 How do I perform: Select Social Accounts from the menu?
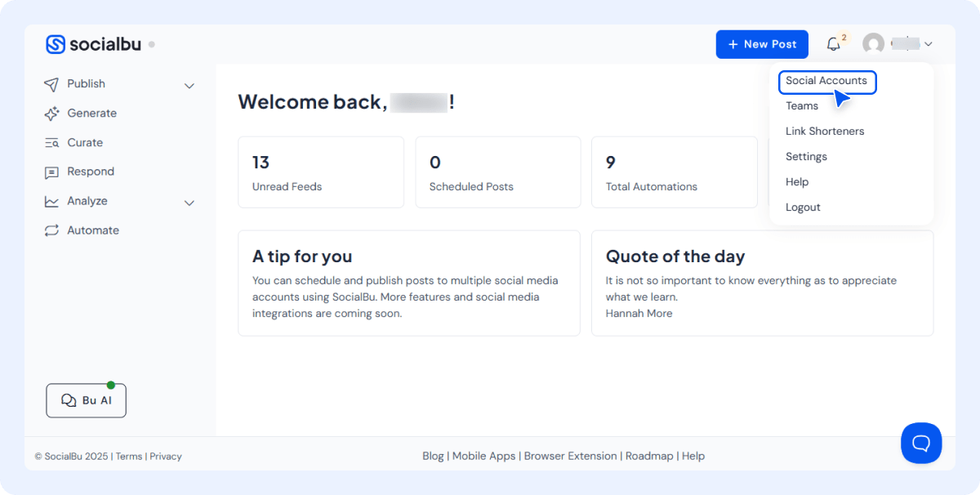point(826,82)
